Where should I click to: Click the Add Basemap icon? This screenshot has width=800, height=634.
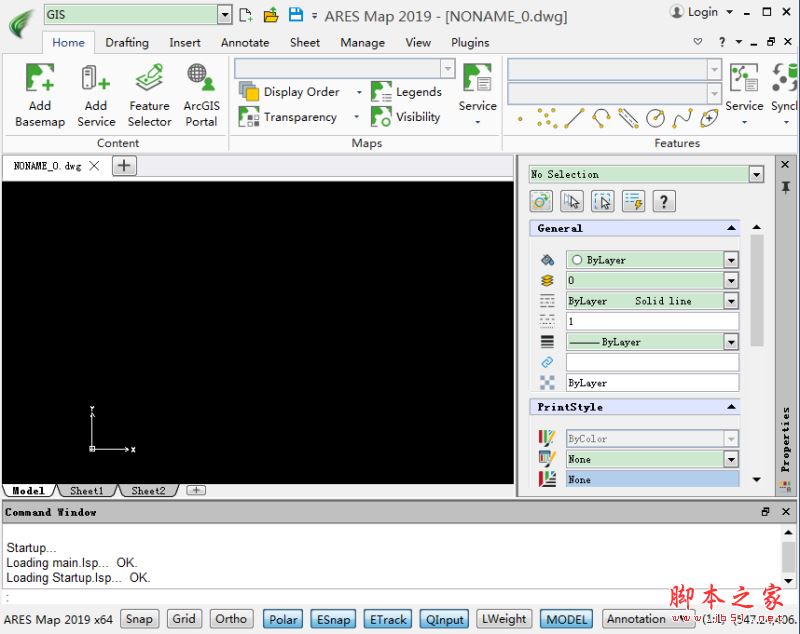(x=40, y=78)
